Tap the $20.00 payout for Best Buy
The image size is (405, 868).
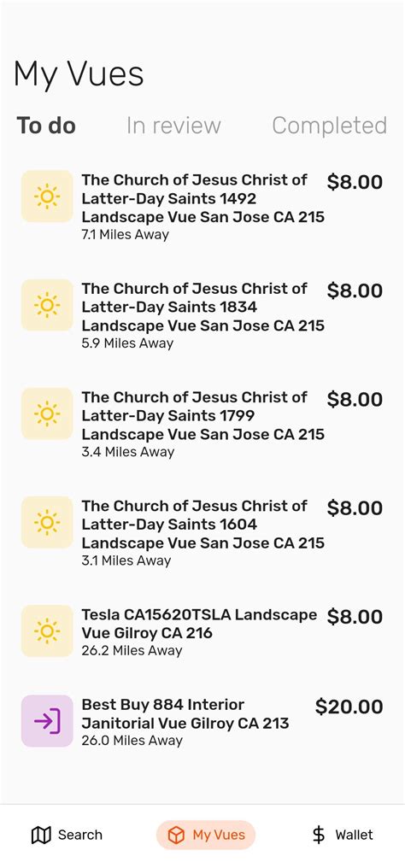tap(349, 707)
